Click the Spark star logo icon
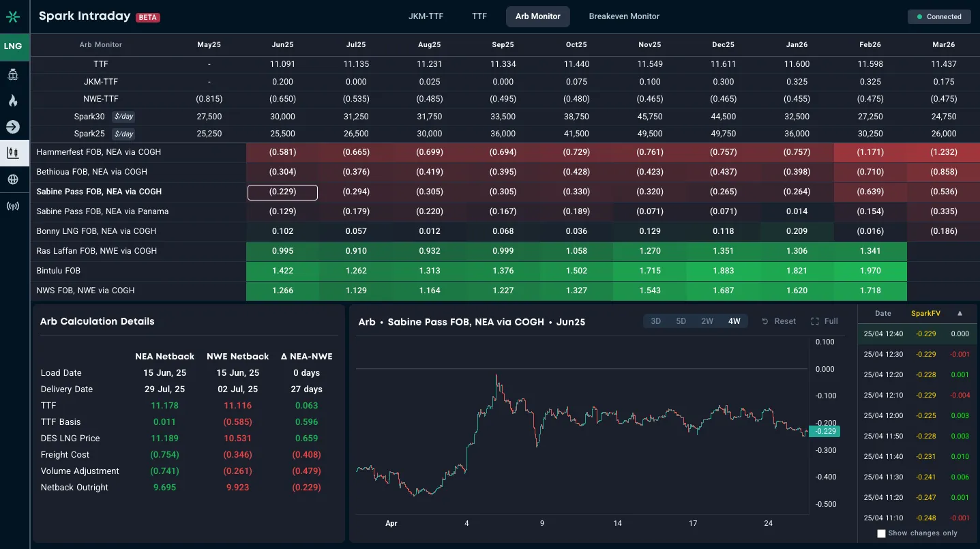This screenshot has height=549, width=980. (13, 16)
